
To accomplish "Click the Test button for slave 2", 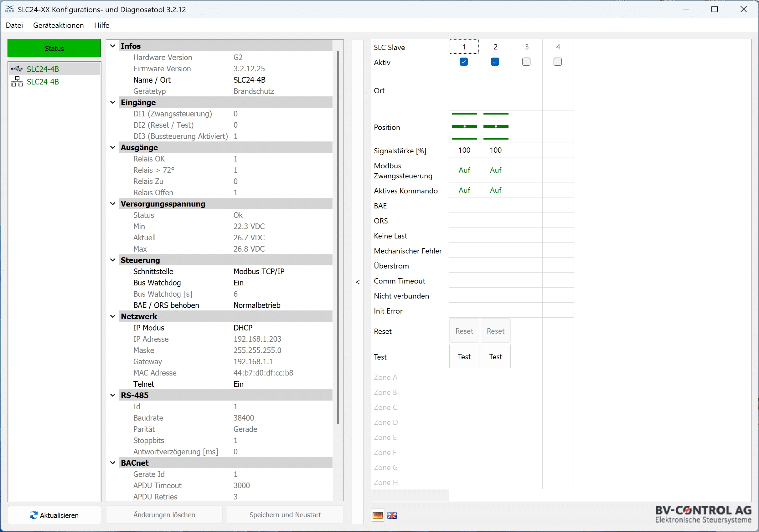I will [496, 356].
